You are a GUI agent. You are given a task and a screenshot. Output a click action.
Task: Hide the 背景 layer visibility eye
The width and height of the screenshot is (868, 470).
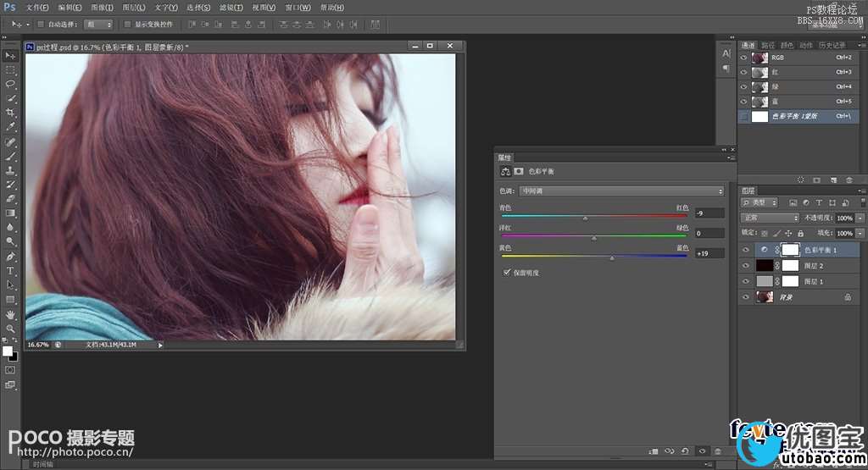point(746,297)
